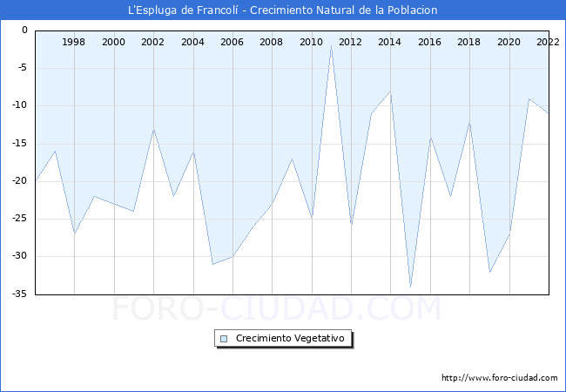The image size is (566, 392).
Task: Click the -15 y-axis label
Action: tap(20, 144)
